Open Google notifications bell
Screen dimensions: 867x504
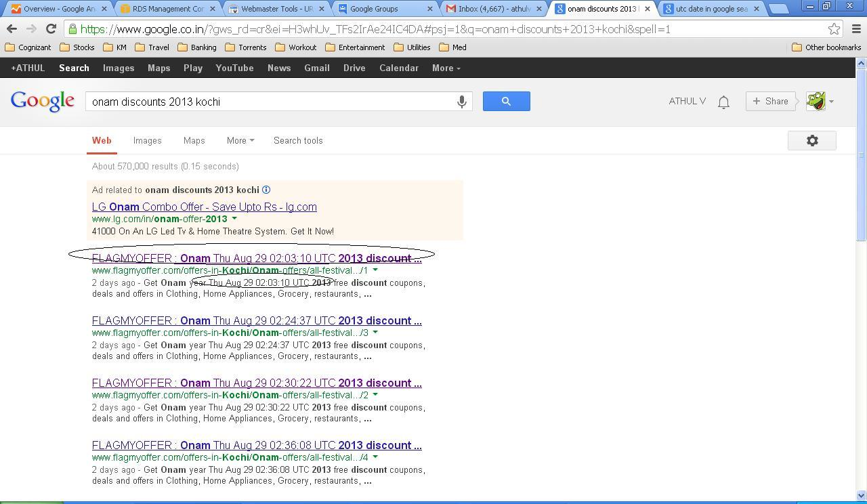tap(723, 102)
